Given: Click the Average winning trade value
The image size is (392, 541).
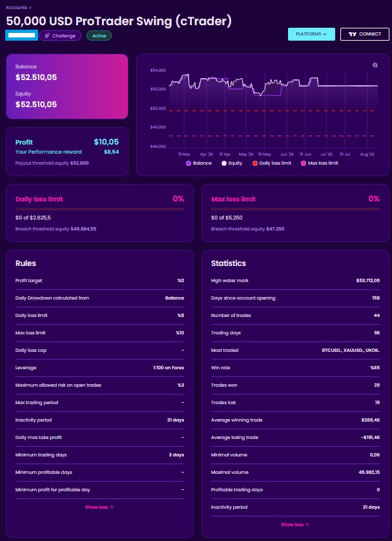Looking at the screenshot, I should tap(369, 420).
